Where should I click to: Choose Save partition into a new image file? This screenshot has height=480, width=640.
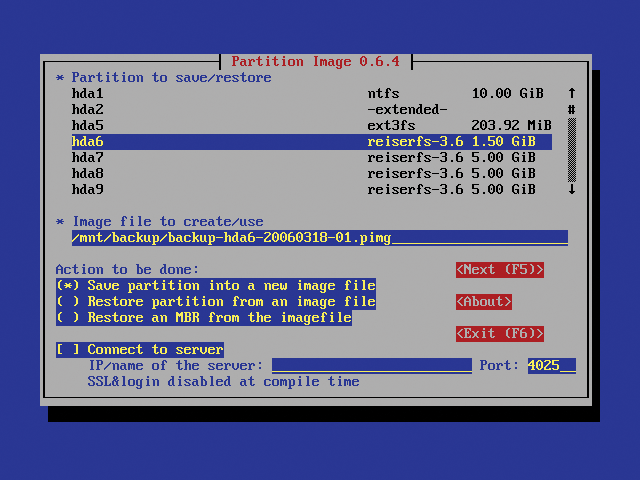[x=215, y=285]
